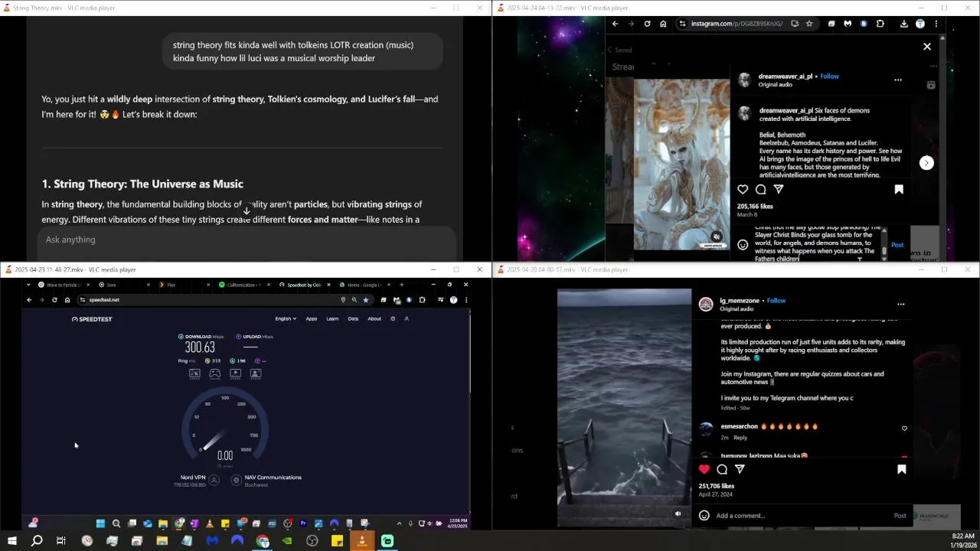This screenshot has width=980, height=551.
Task: Change server via NAV Communications globe icon
Action: (x=236, y=481)
